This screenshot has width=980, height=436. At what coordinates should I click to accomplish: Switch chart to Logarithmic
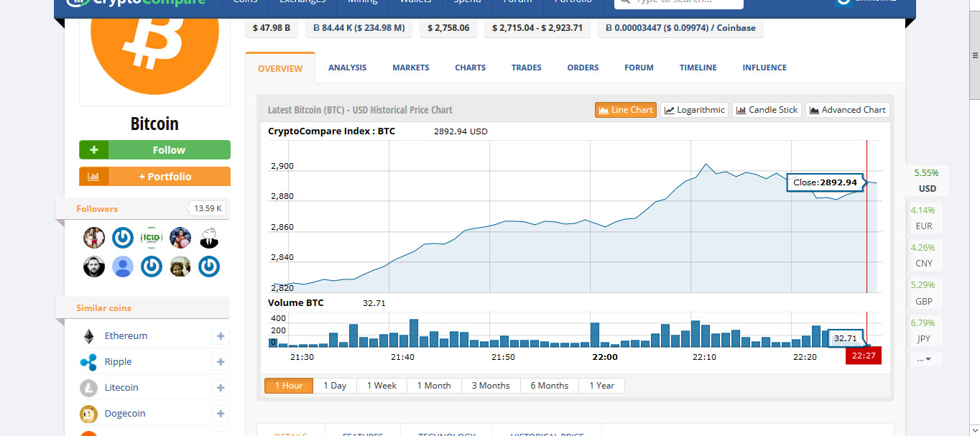tap(694, 110)
